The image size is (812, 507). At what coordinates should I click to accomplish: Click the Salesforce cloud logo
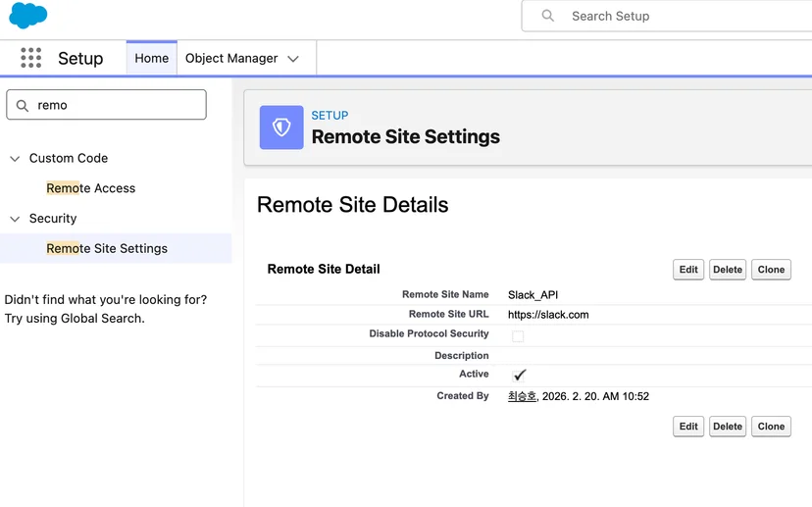[x=28, y=15]
